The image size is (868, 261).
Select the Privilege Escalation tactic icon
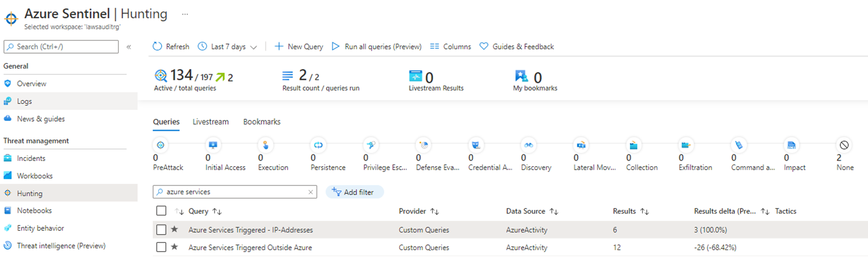[x=371, y=145]
